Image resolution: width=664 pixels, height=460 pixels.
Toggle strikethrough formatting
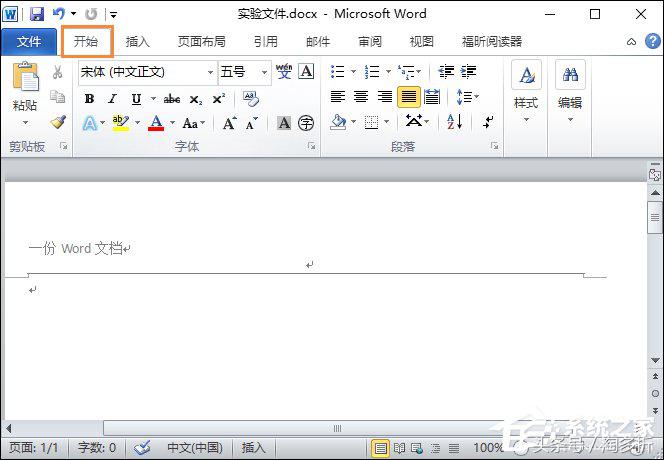point(172,99)
